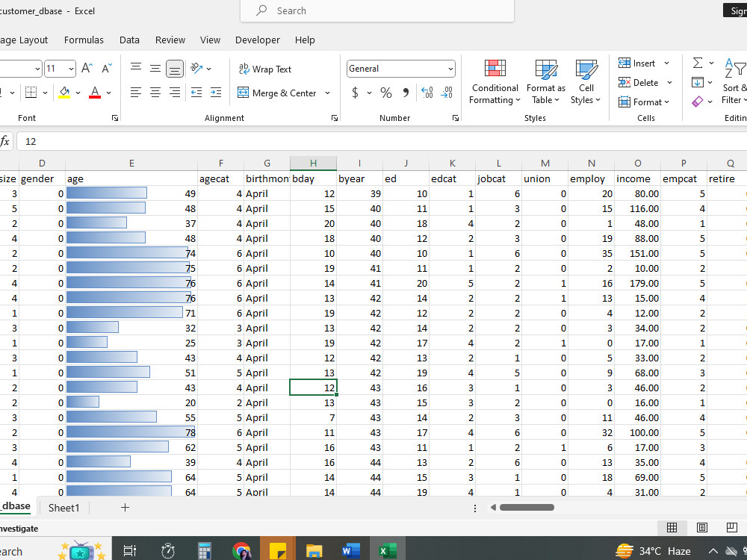Screen dimensions: 747x560
Task: Click Insert cells button
Action: pos(637,63)
